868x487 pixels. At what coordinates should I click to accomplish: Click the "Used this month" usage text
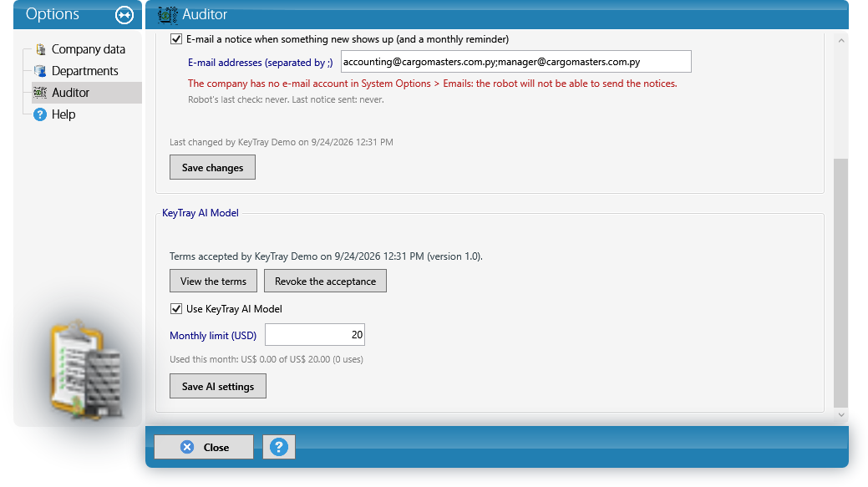click(266, 359)
